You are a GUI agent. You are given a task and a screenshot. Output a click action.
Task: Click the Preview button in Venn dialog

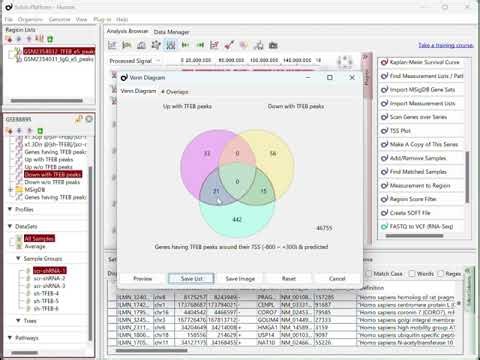(143, 278)
